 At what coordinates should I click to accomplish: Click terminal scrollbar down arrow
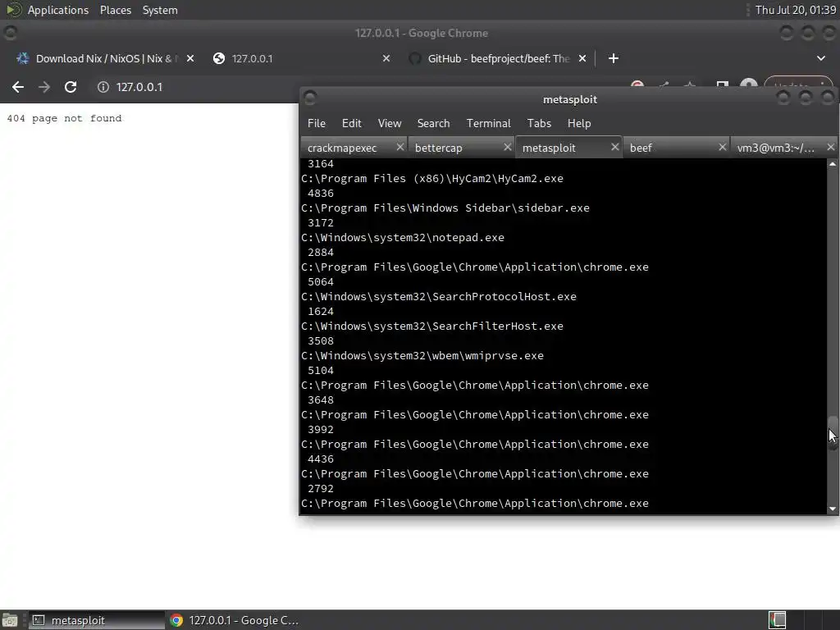pos(833,509)
